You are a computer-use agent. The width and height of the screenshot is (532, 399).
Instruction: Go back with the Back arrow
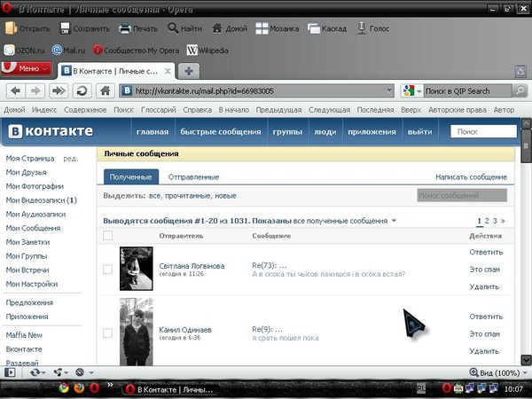tap(16, 90)
